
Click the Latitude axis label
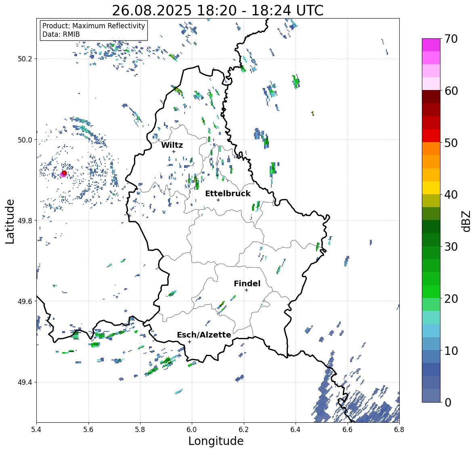coord(10,221)
